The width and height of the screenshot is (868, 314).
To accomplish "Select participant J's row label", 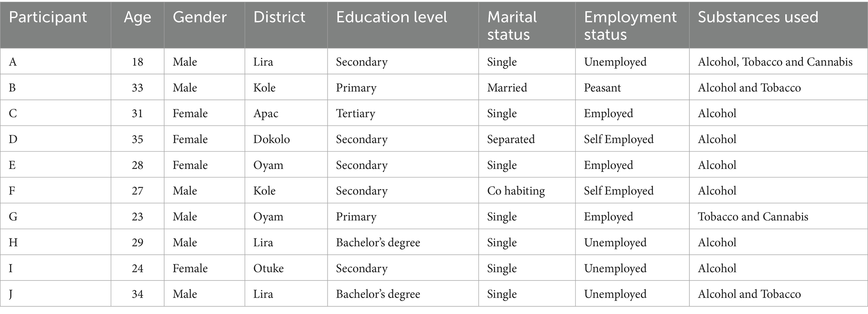I will coord(11,294).
